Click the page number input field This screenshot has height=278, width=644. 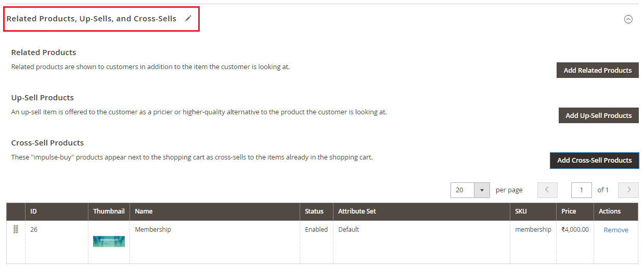[x=581, y=190]
